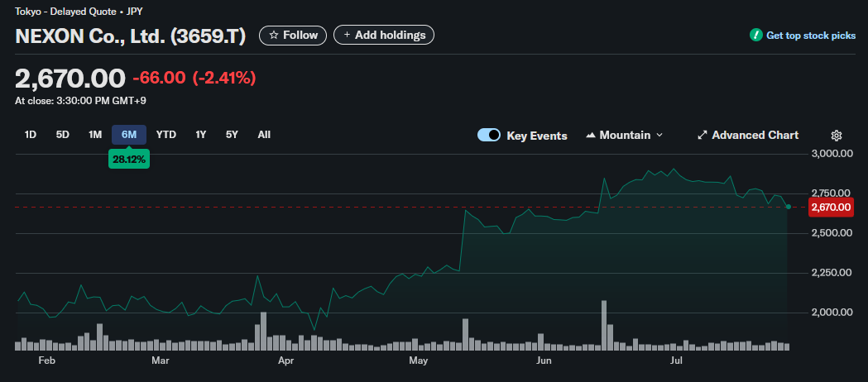
Task: Switch to the 1M range
Action: (95, 135)
